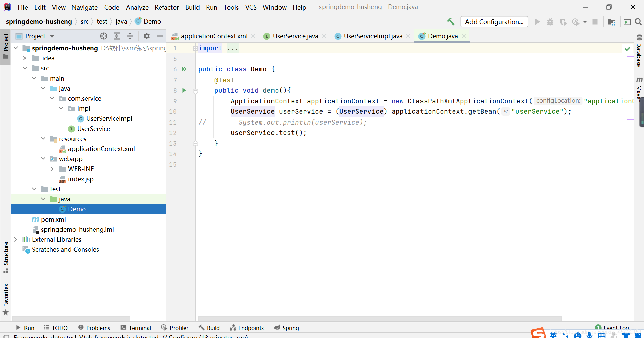Collapse the src folder
The width and height of the screenshot is (644, 338).
pos(25,68)
